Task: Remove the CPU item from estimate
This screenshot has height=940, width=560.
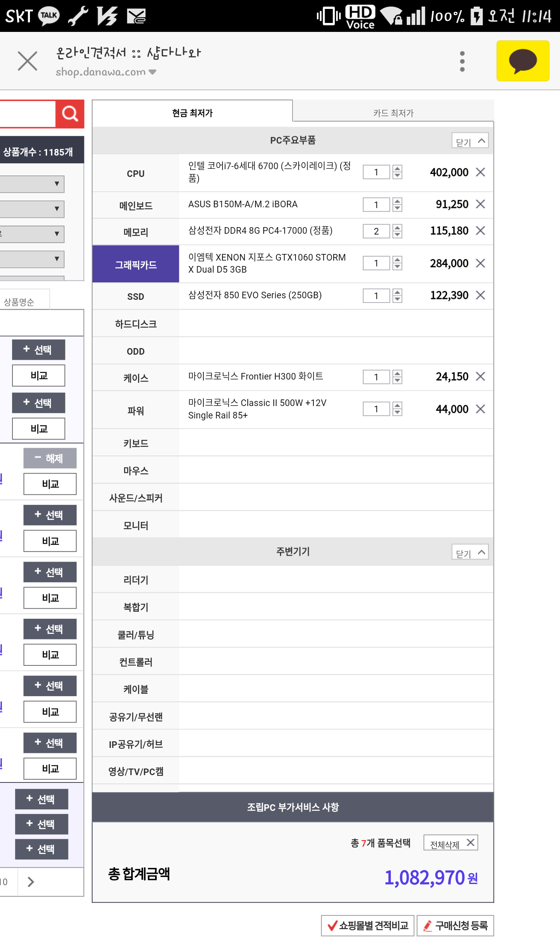Action: point(481,172)
